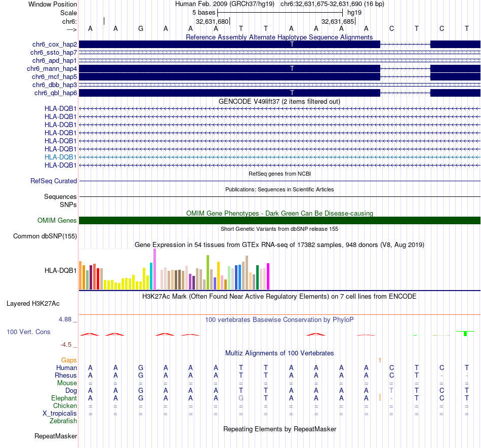Click the Scale label
481x448 pixels.
[69, 13]
